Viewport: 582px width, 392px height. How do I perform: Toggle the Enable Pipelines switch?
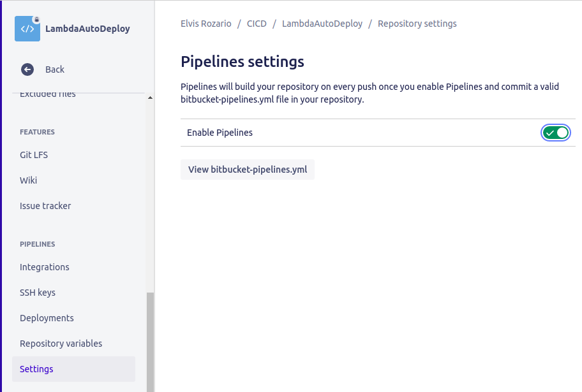556,133
